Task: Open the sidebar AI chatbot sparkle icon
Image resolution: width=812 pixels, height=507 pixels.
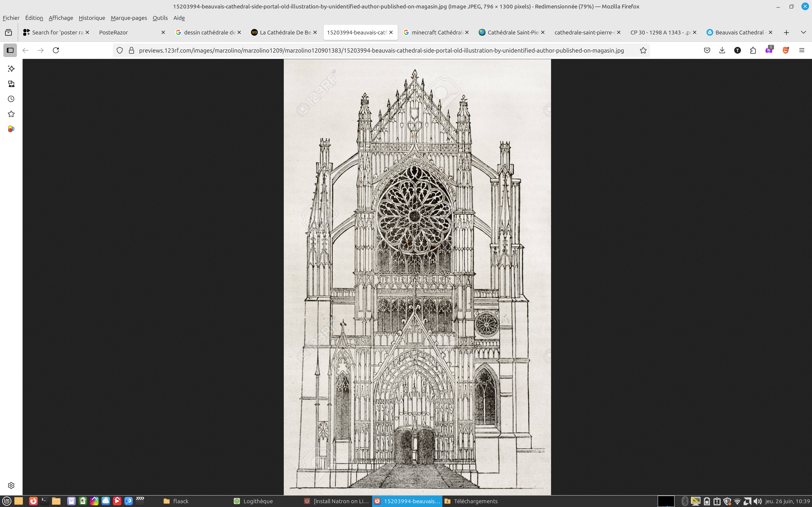Action: tap(11, 69)
